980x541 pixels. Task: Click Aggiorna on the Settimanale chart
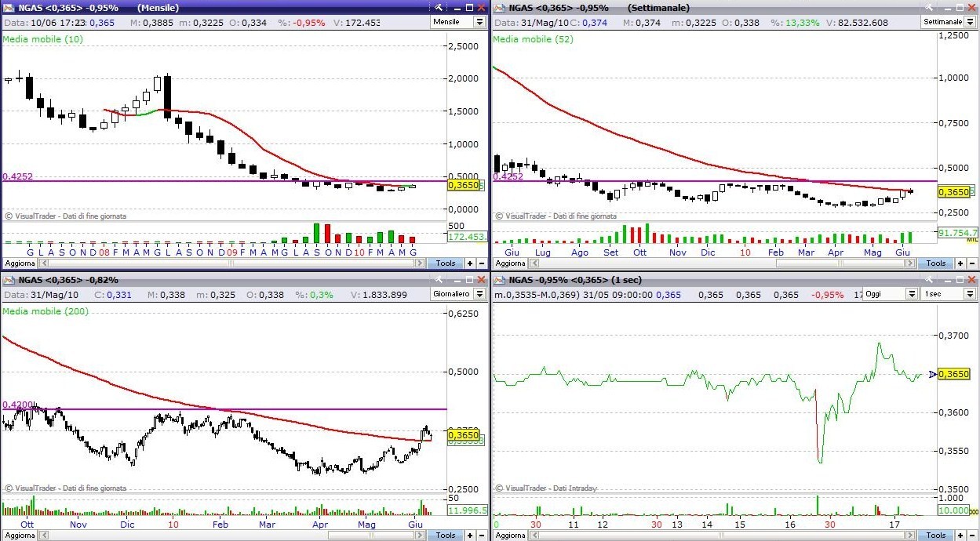pyautogui.click(x=510, y=263)
